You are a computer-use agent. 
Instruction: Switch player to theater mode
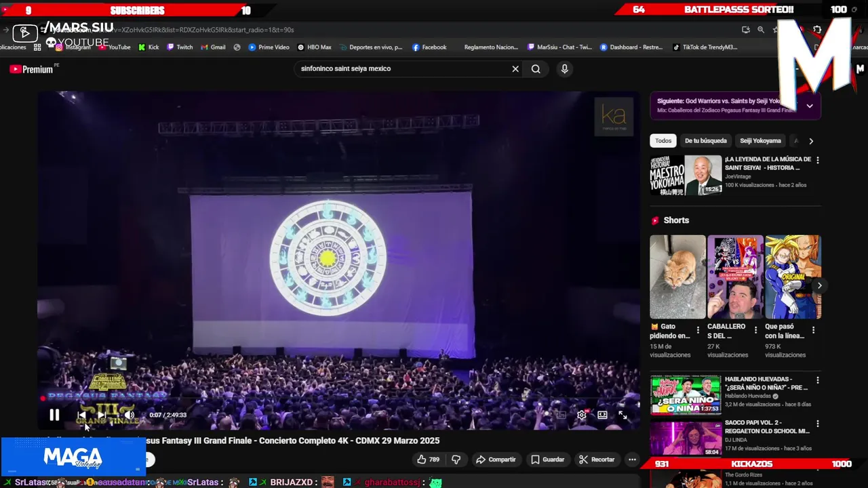point(602,415)
